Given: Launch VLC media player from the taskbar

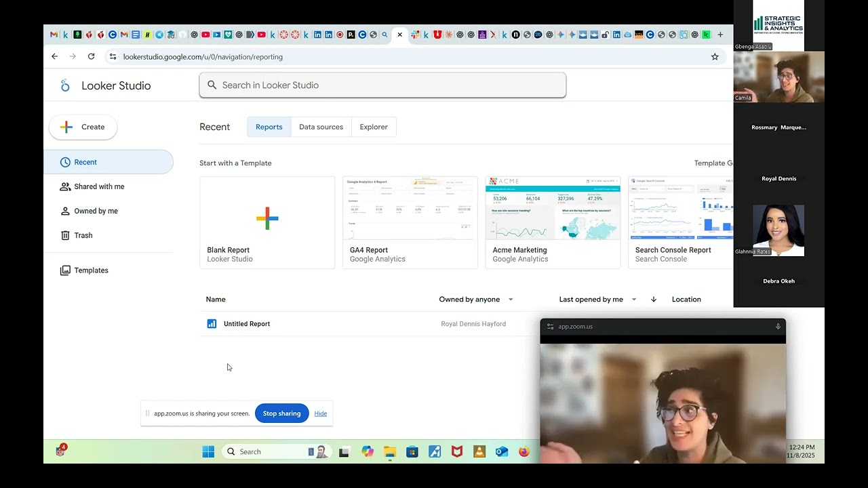Looking at the screenshot, I should pyautogui.click(x=479, y=451).
